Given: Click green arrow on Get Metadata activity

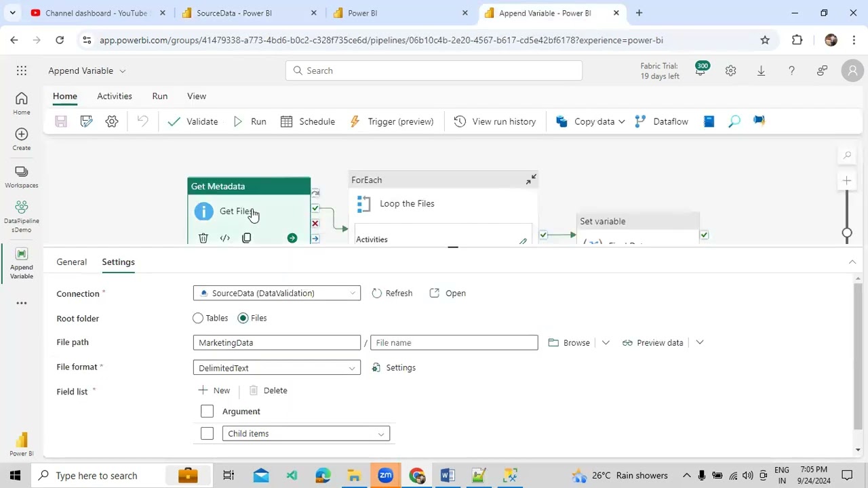Looking at the screenshot, I should point(292,238).
